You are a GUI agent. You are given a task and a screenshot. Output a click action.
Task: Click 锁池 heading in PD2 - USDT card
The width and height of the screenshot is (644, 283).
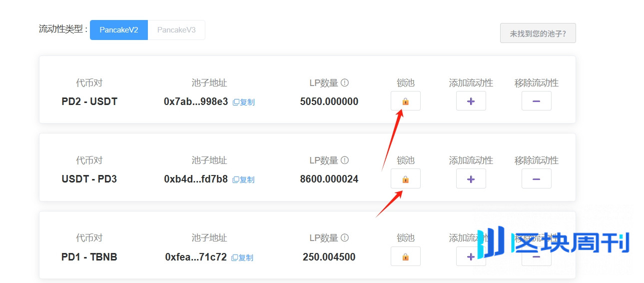[x=406, y=82]
